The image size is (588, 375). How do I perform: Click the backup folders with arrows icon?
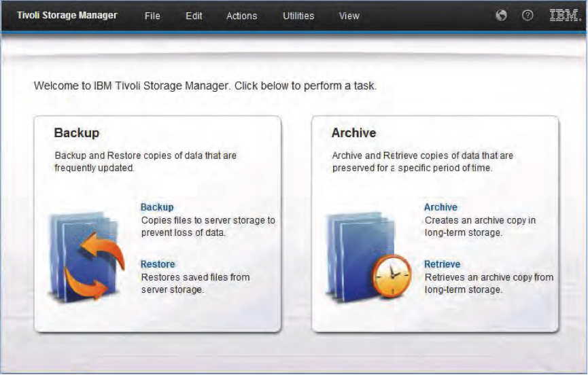[86, 257]
